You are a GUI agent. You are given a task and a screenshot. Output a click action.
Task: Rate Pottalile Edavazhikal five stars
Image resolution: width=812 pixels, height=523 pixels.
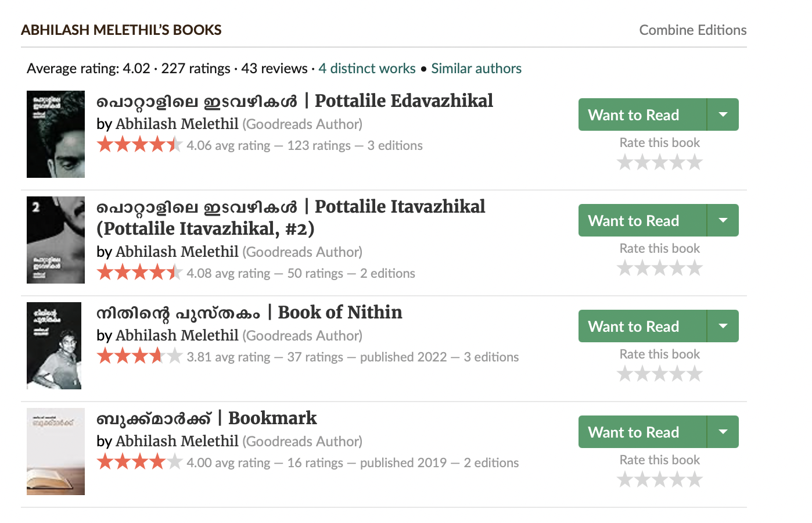click(695, 162)
